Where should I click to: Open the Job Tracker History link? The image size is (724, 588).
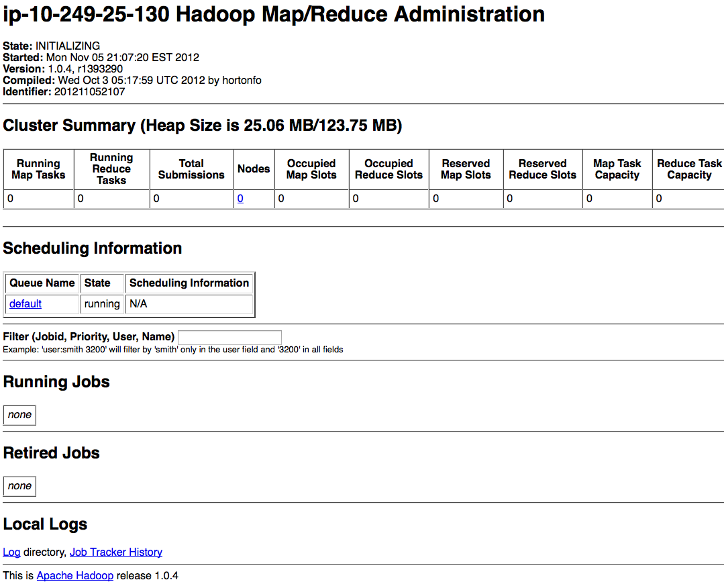[x=116, y=552]
